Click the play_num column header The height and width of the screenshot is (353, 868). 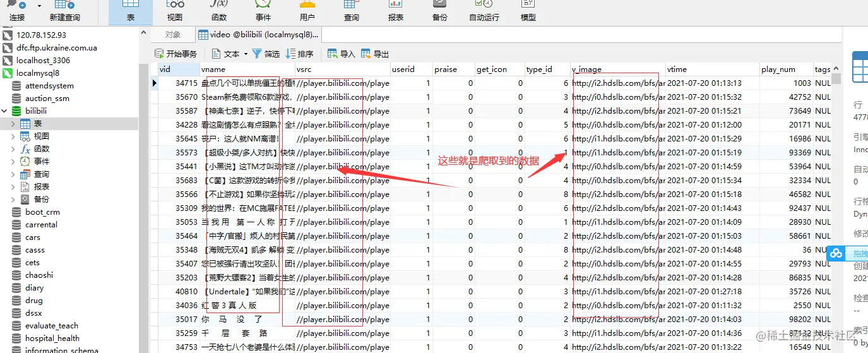[787, 69]
